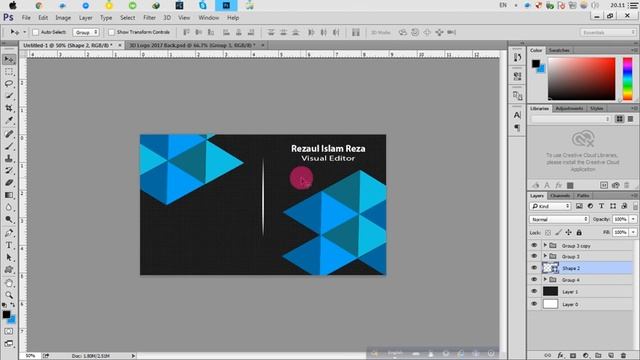Image resolution: width=640 pixels, height=360 pixels.
Task: Open the Window menu
Action: tap(209, 18)
